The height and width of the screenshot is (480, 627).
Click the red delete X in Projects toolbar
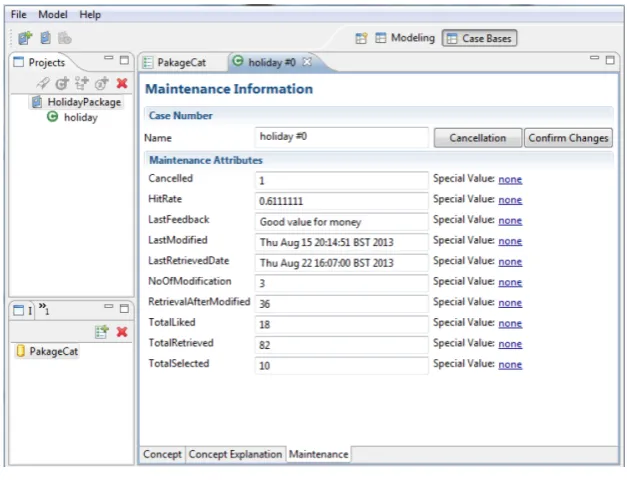122,83
